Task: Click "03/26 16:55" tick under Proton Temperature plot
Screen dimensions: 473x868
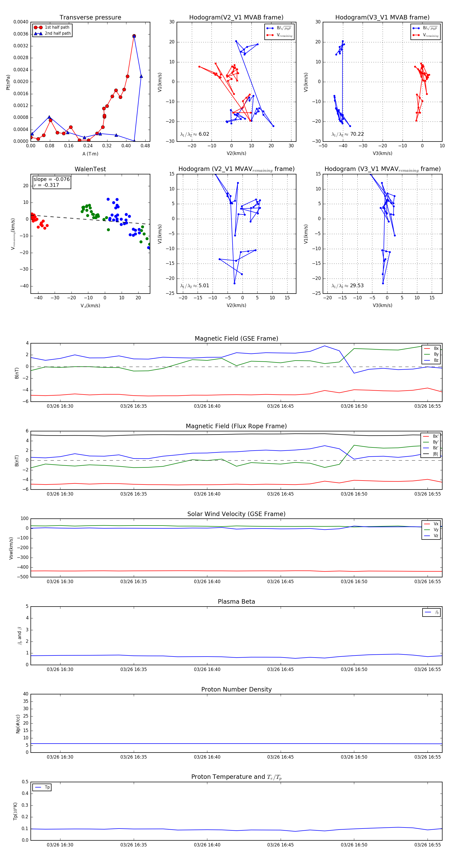Action: 428,845
